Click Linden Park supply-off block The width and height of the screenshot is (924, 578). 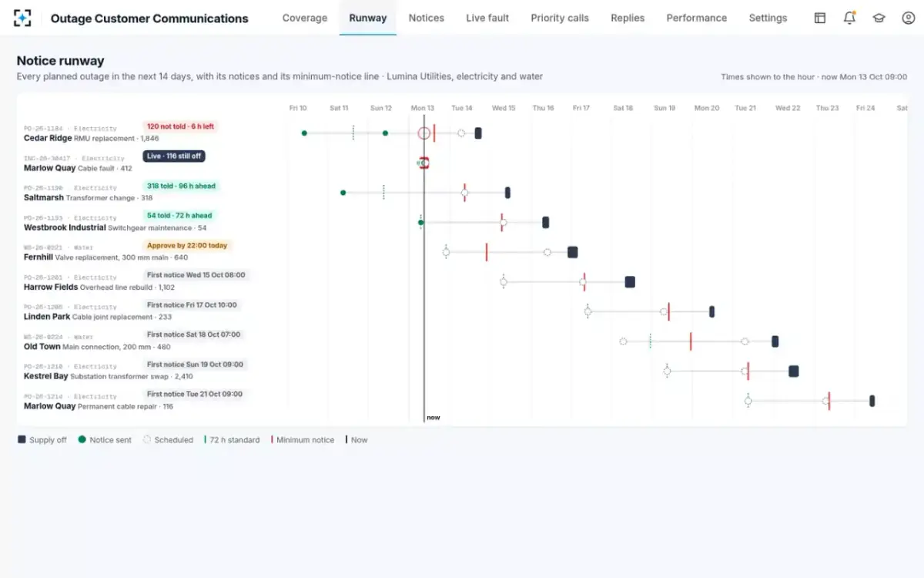tap(712, 312)
